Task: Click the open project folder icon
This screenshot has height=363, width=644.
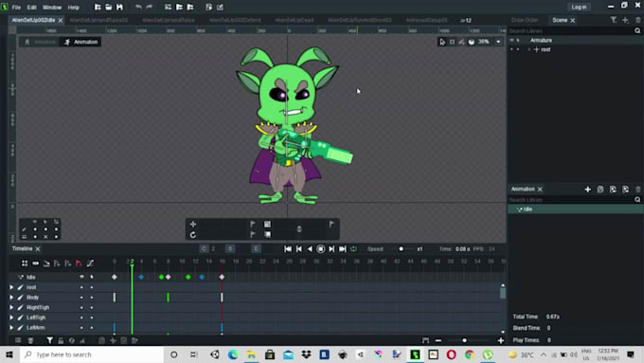Action: point(108,7)
